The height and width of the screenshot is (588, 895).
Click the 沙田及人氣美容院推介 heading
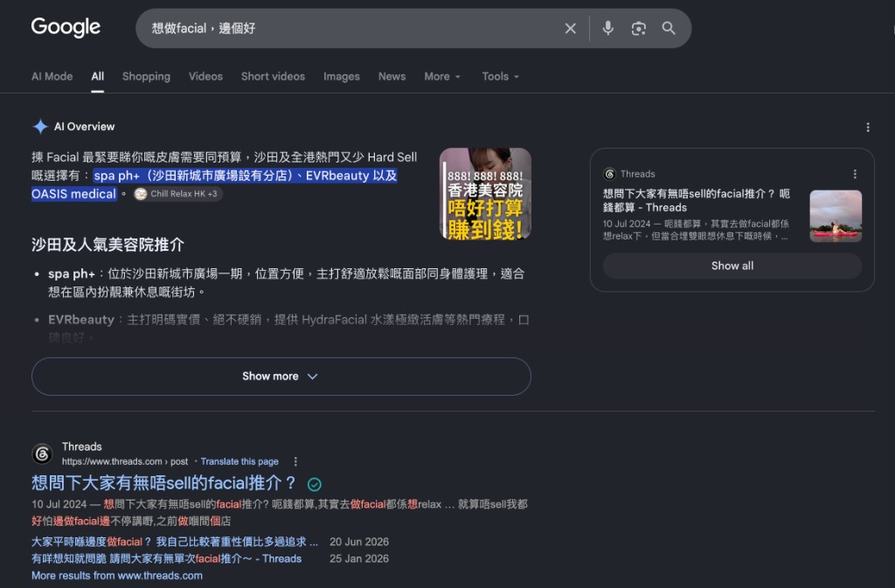tap(108, 246)
